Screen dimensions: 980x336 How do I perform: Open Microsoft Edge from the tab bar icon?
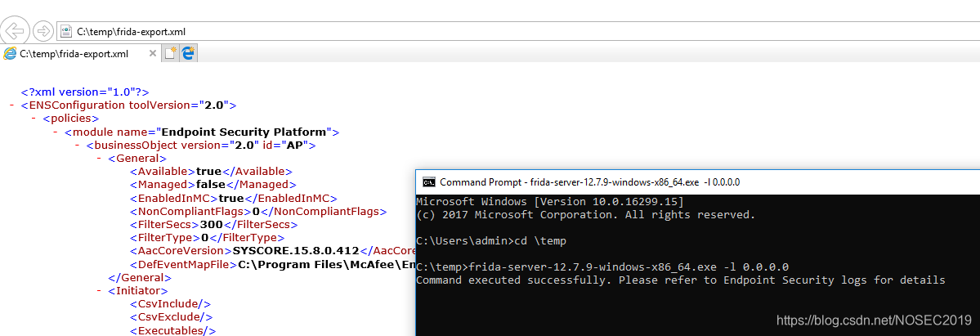click(x=189, y=53)
